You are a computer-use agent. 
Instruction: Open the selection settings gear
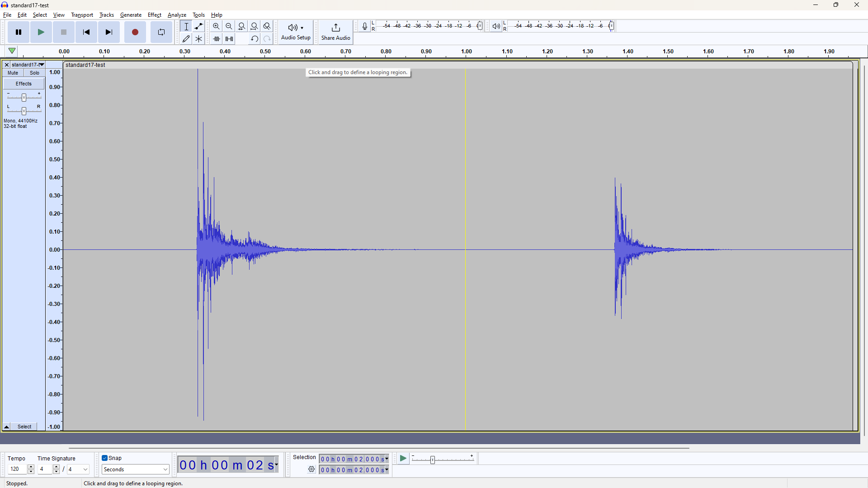point(311,469)
